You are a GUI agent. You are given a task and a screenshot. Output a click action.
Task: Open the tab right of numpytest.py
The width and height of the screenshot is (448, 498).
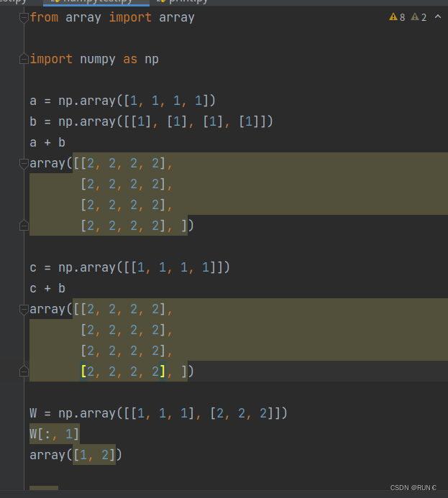point(183,2)
